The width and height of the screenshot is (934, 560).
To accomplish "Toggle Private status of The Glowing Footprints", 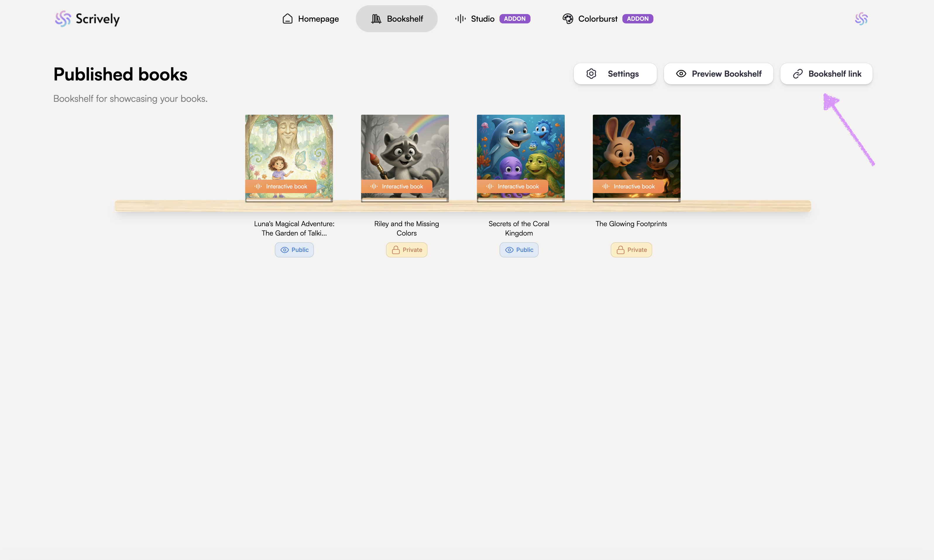I will (x=631, y=250).
